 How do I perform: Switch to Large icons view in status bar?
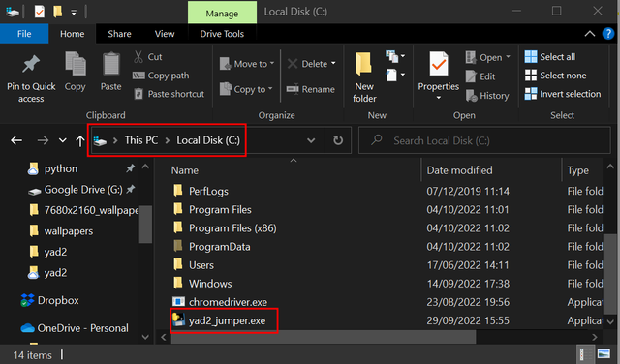[604, 354]
